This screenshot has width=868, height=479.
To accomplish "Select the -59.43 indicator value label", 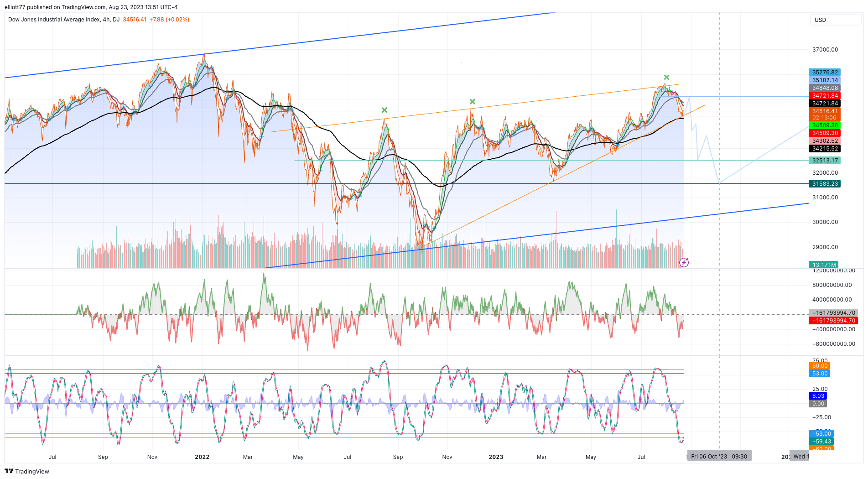I will 821,442.
